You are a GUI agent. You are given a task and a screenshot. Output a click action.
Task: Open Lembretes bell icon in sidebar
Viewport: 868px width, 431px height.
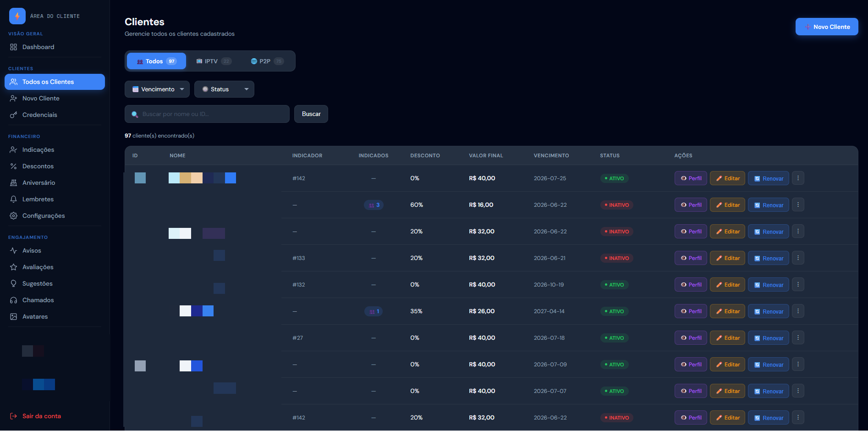[x=14, y=199]
